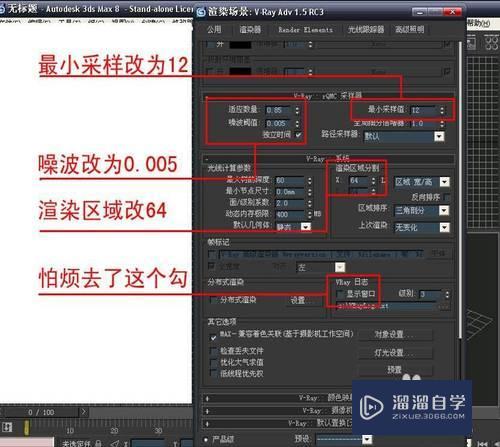Open the 预设 dropdown at dialog bottom
The height and width of the screenshot is (447, 500).
pos(367,439)
